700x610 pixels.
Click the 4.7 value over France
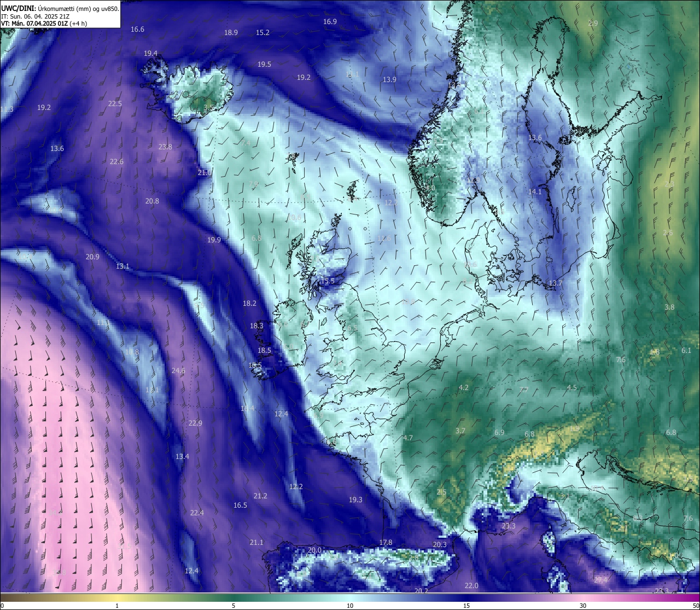coord(408,438)
